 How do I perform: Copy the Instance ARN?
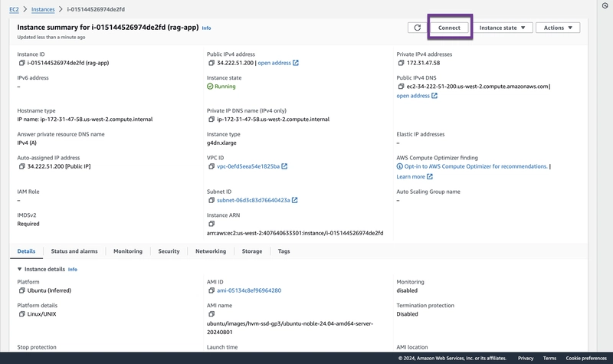click(211, 224)
